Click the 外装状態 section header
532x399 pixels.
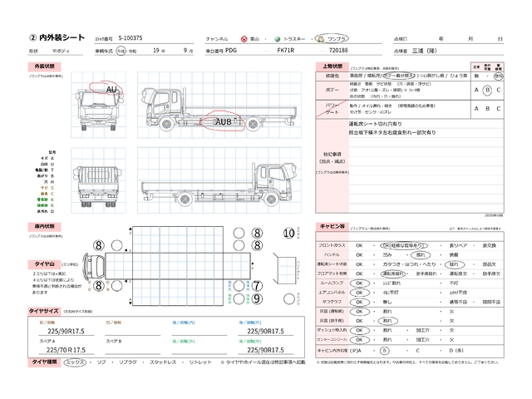coord(44,66)
